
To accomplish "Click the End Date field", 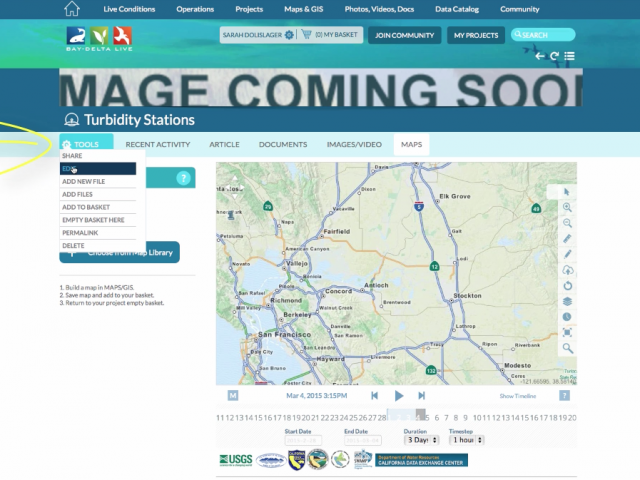I will [362, 440].
